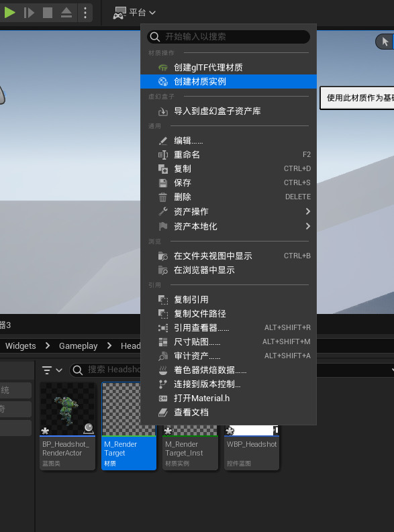Image resolution: width=394 pixels, height=532 pixels.
Task: Click the copy icon beside 复制文件路径
Action: 163,314
